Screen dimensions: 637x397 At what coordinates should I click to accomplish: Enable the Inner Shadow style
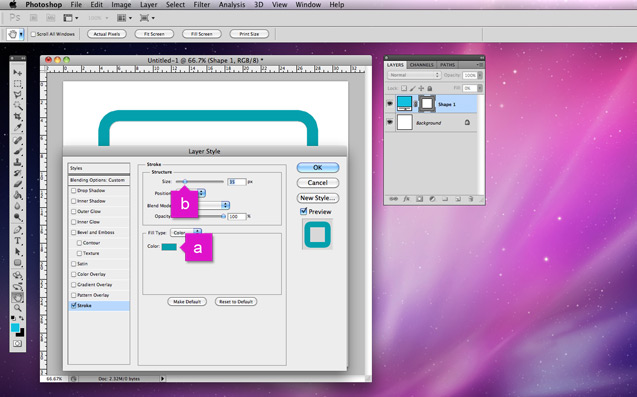click(x=74, y=201)
